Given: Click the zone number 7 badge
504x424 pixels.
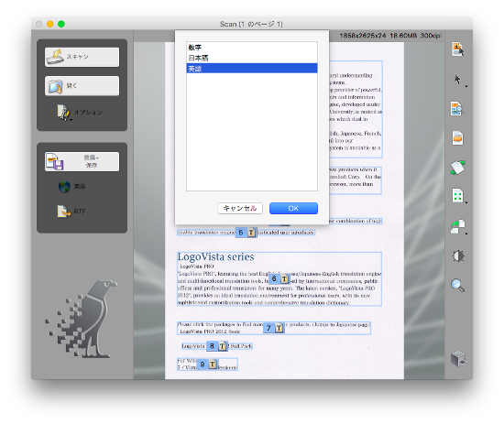Looking at the screenshot, I should (268, 328).
